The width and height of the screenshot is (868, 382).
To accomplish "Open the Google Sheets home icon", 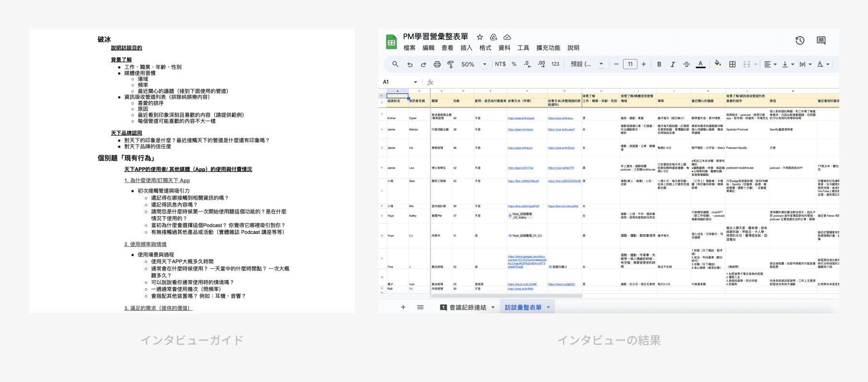I will pos(391,42).
